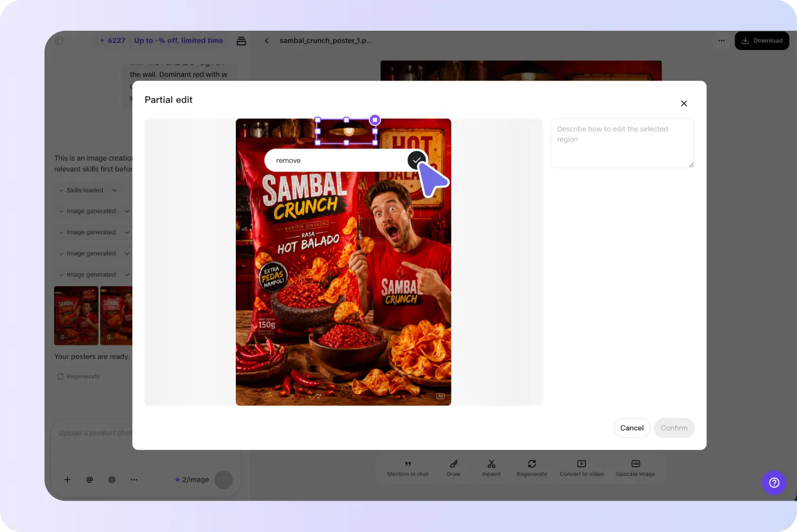This screenshot has height=532, width=797.
Task: Confirm the 'remove' prompt with the checkmark button
Action: 417,160
